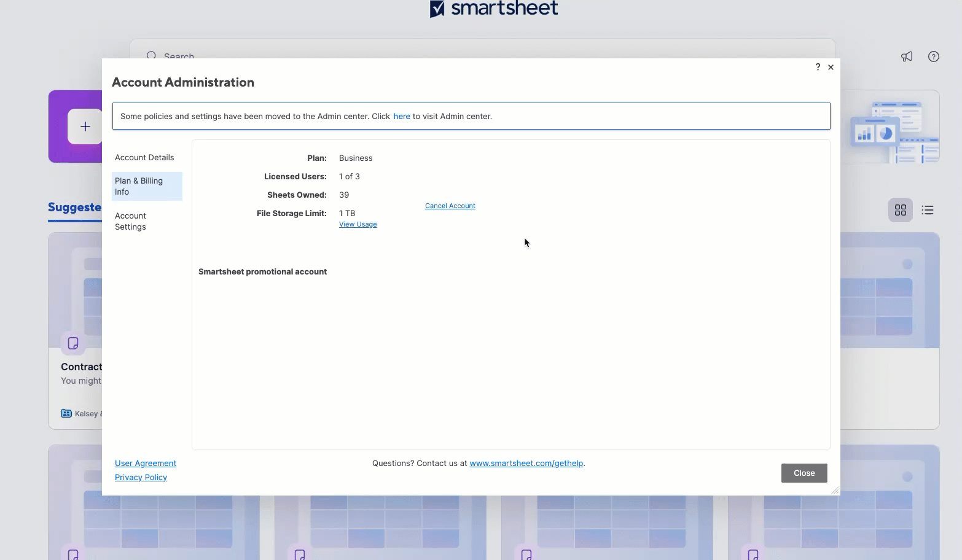Click the help question mark in dialog
Screen dimensions: 962x560
pyautogui.click(x=818, y=67)
